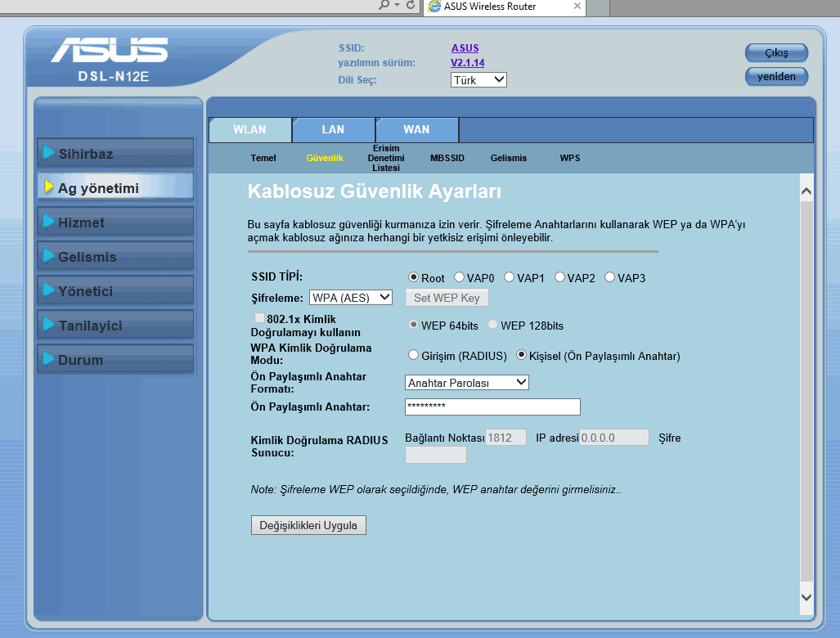Choose the VAP3 SSID type option
Image resolution: width=840 pixels, height=638 pixels.
pos(610,277)
